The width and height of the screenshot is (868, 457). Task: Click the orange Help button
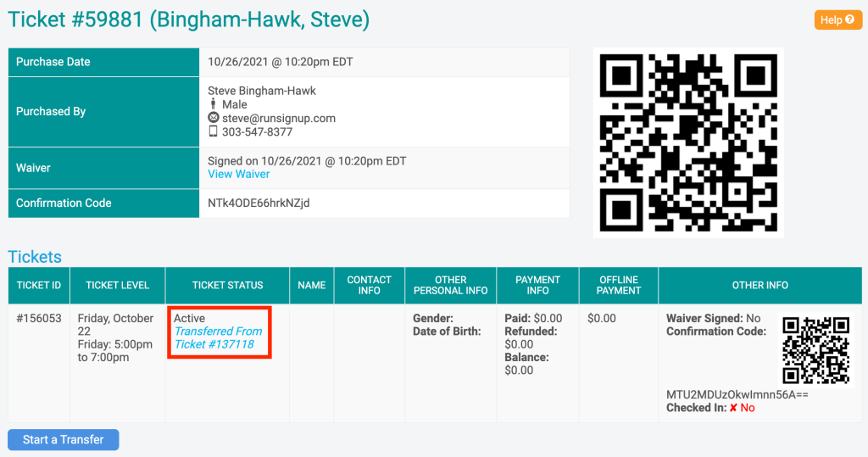837,20
